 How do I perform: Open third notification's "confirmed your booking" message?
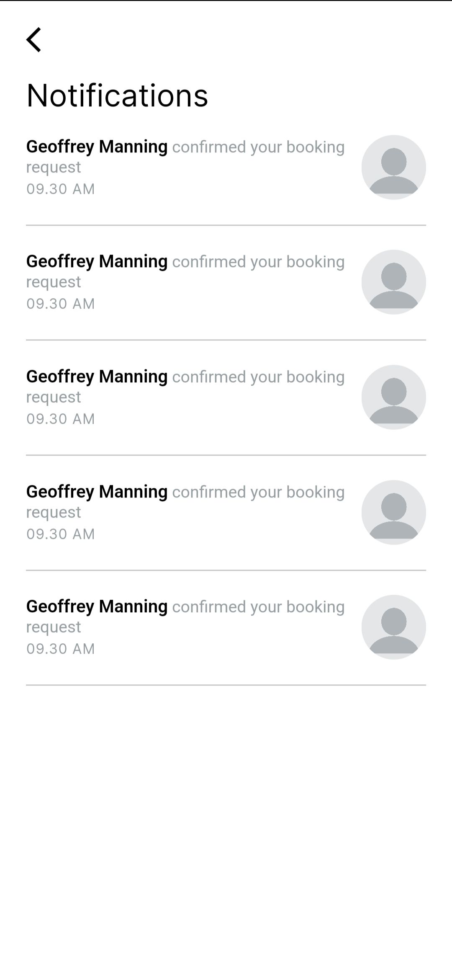[258, 377]
